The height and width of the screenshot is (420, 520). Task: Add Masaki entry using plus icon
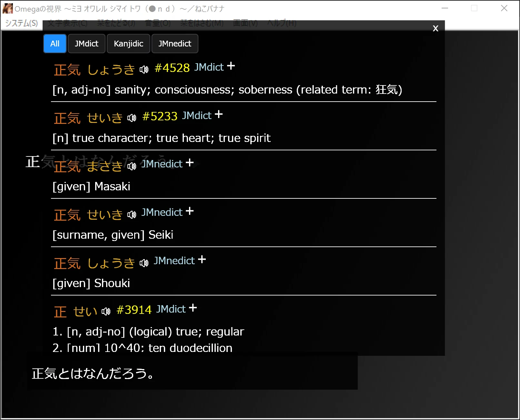[190, 162]
